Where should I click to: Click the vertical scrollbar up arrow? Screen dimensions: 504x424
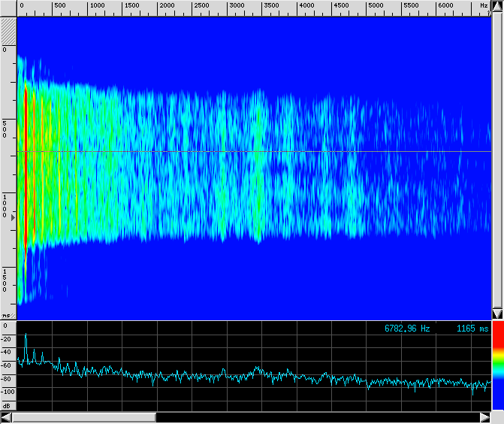pos(497,6)
